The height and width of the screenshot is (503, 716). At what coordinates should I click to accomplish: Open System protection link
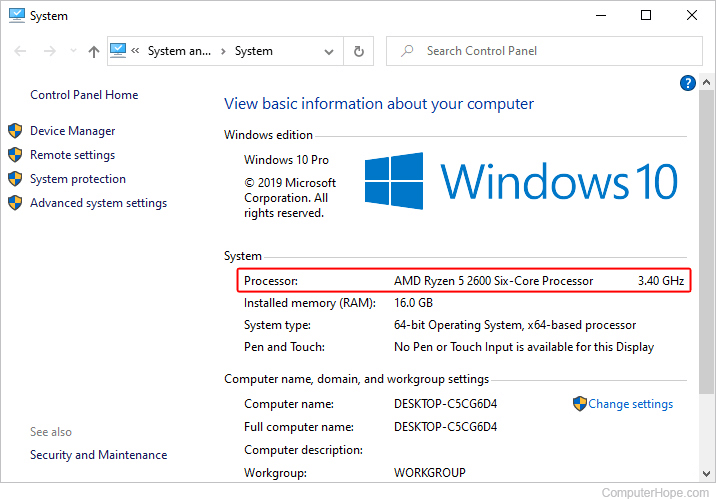tap(78, 179)
